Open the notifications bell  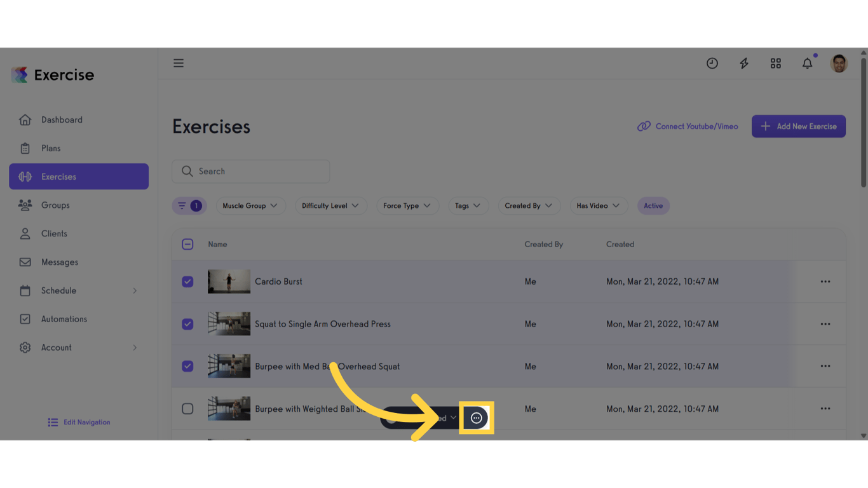[x=808, y=63]
